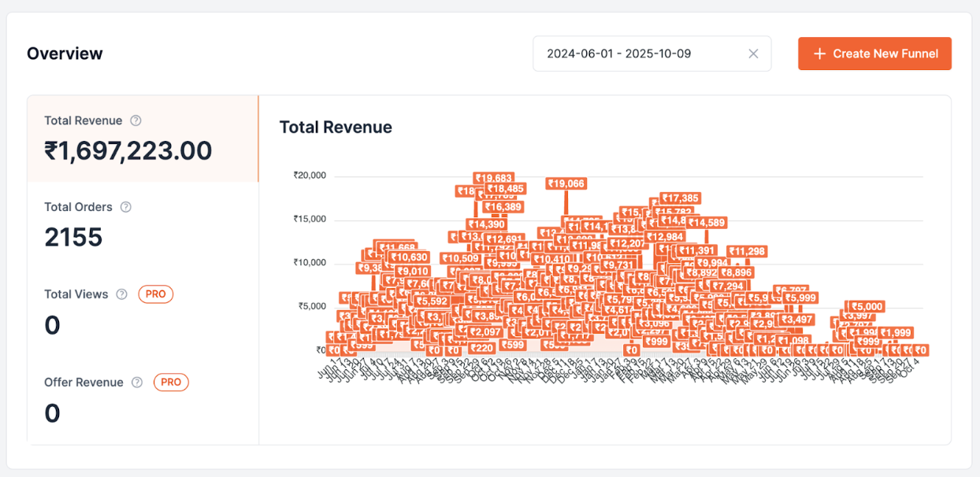
Task: Open the Total Views help tooltip icon
Action: click(x=121, y=294)
